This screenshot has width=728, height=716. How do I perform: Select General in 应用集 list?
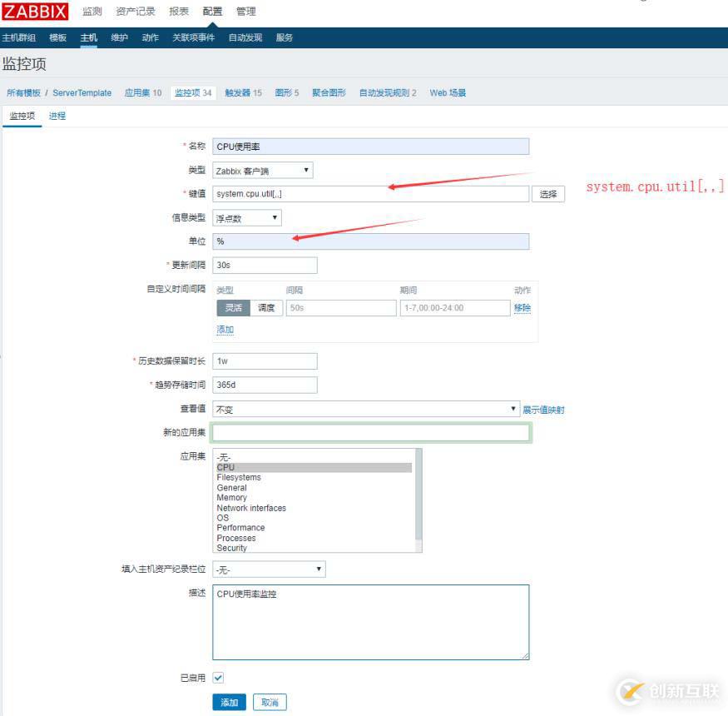click(x=314, y=488)
